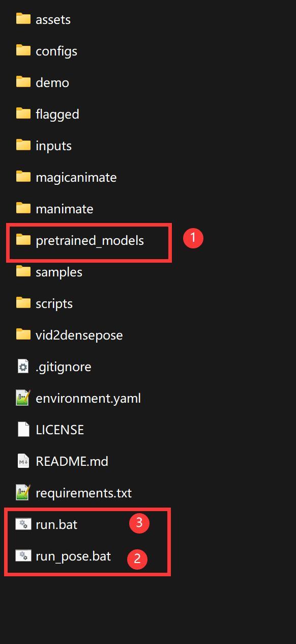296x644 pixels.
Task: Select the pretrained_models folder icon
Action: coord(23,240)
